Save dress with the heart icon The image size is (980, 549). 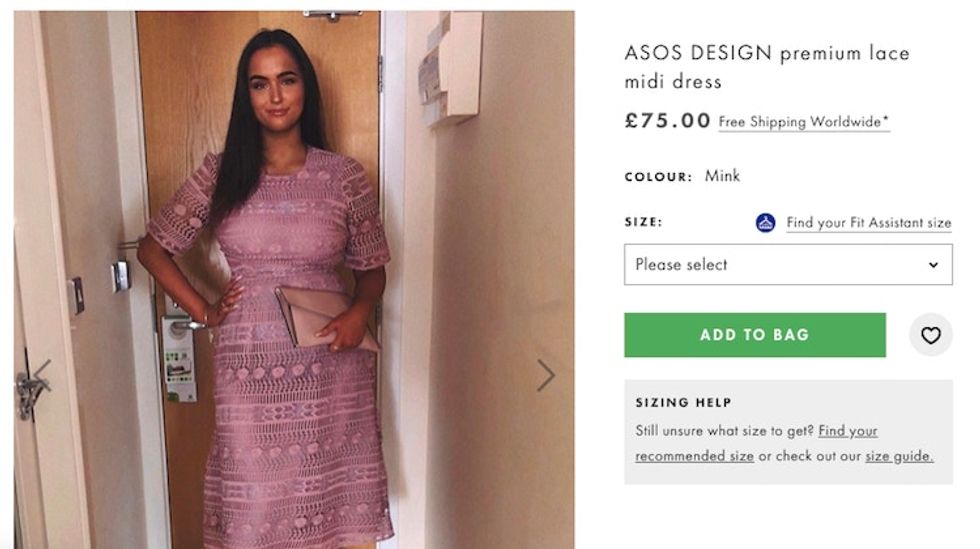click(930, 335)
